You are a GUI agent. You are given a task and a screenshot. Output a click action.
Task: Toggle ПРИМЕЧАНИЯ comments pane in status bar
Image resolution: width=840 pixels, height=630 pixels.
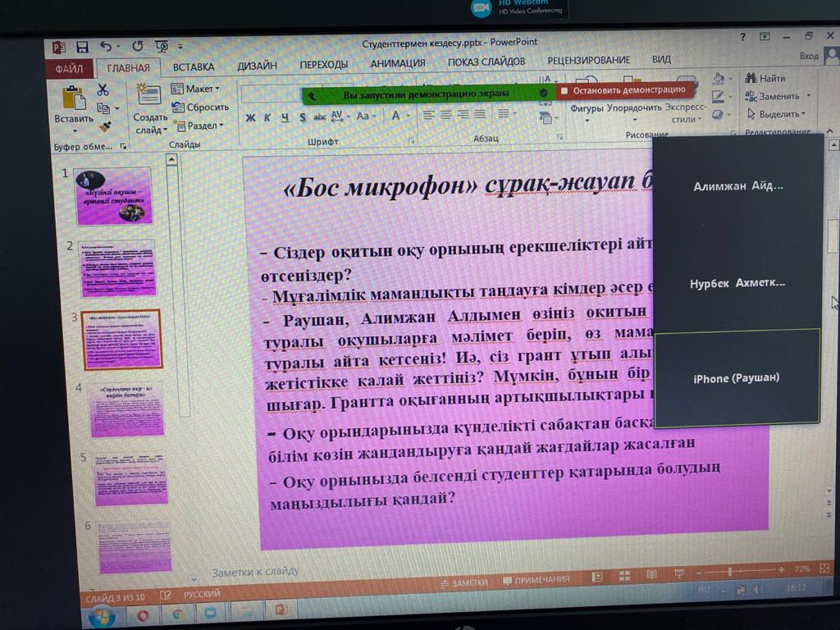pyautogui.click(x=536, y=580)
